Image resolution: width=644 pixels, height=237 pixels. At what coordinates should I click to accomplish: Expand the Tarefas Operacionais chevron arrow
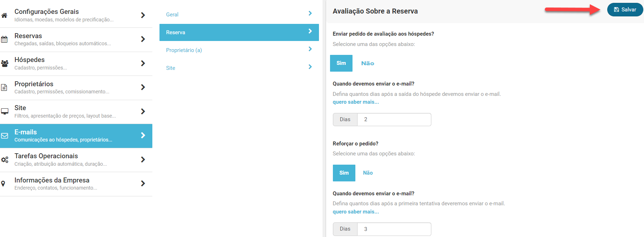[x=143, y=159]
